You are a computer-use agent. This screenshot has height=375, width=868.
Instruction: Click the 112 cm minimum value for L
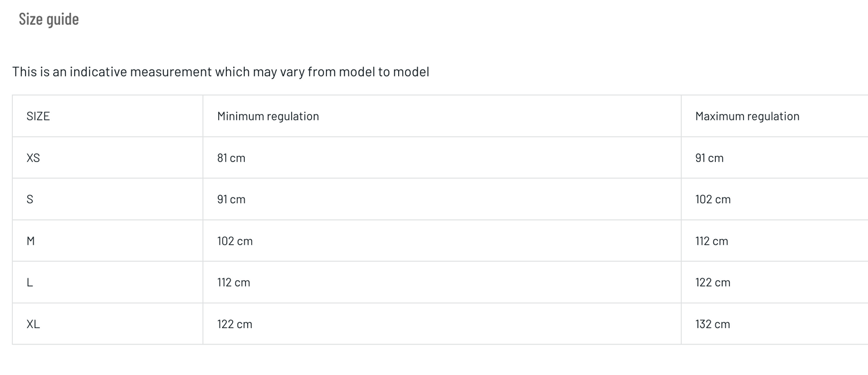(234, 282)
